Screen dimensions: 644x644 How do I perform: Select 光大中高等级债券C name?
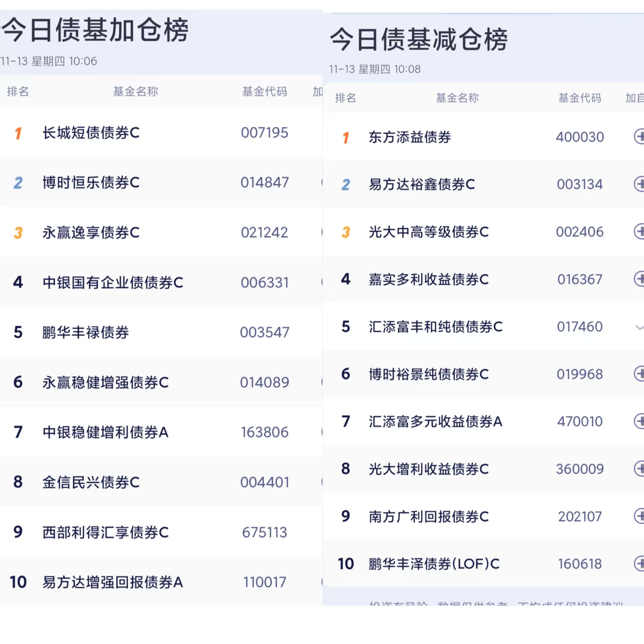click(x=429, y=231)
